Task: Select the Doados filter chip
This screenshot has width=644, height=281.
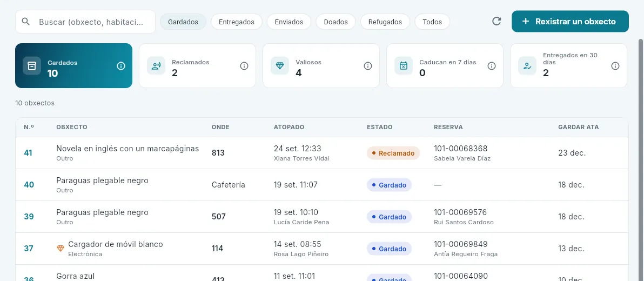Action: click(336, 22)
